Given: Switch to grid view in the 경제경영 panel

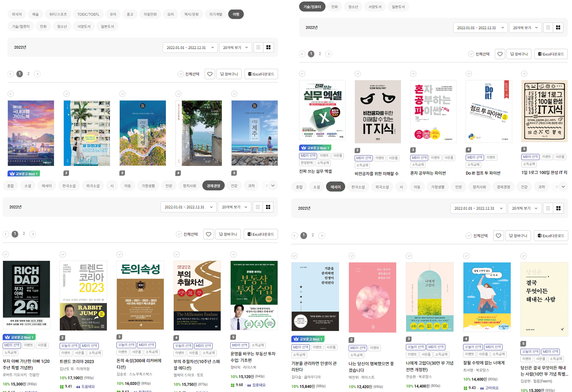Looking at the screenshot, I should coord(268,207).
